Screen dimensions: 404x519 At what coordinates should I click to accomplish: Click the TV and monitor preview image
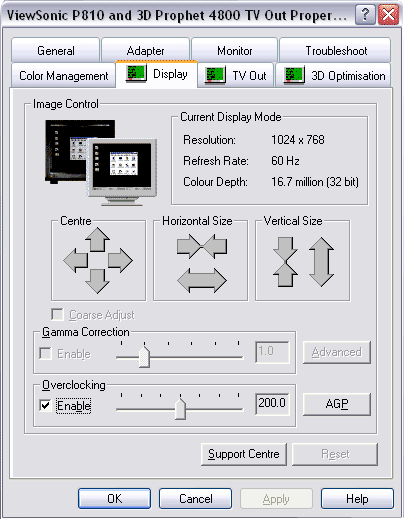pos(101,162)
